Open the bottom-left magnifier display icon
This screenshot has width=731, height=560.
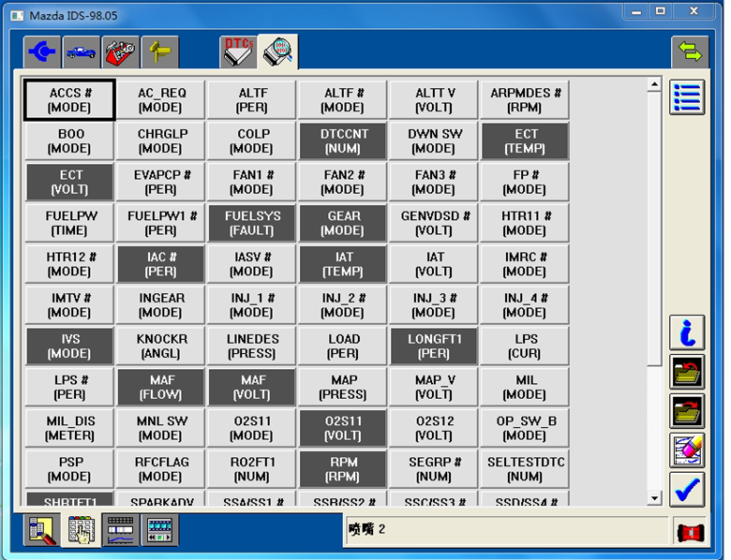pyautogui.click(x=42, y=530)
